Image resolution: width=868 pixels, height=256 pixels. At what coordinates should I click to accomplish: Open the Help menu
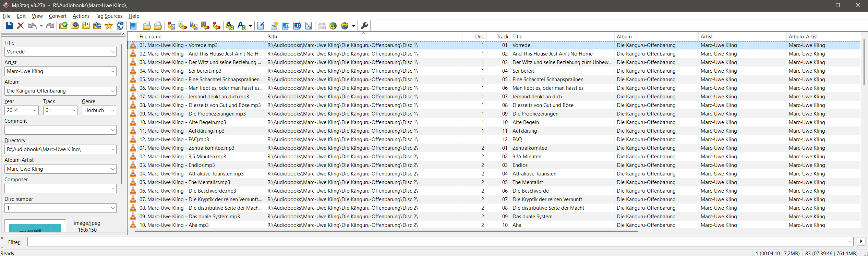134,16
